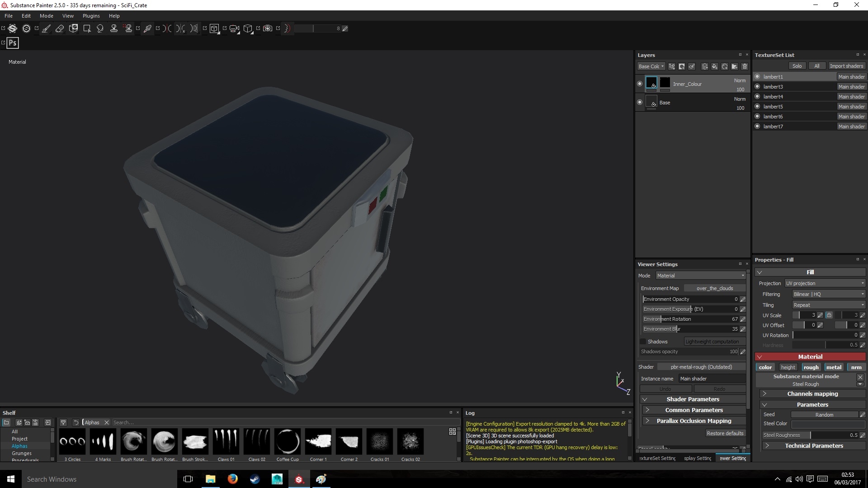Screen dimensions: 868x488
Task: Enable the Shadows checkbox
Action: (x=643, y=342)
